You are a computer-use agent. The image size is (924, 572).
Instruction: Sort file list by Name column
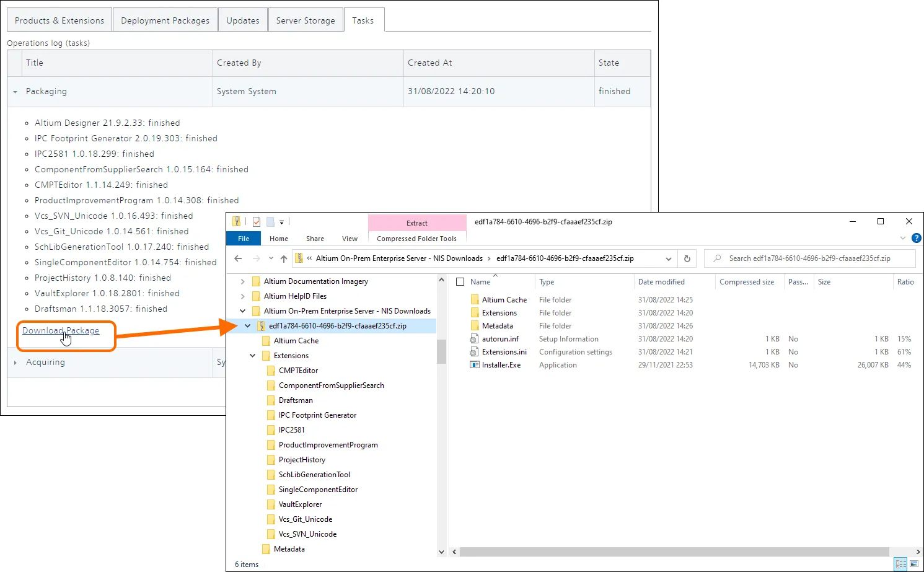click(x=481, y=282)
